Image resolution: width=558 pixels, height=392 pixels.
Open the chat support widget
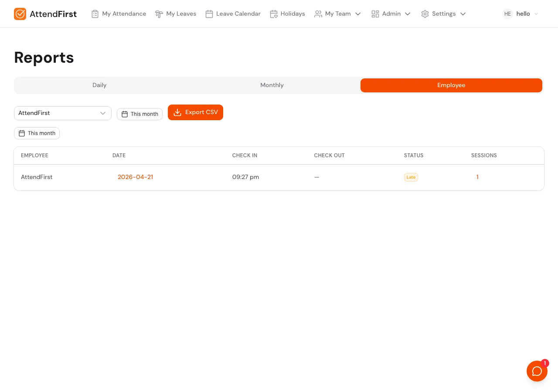point(537,371)
